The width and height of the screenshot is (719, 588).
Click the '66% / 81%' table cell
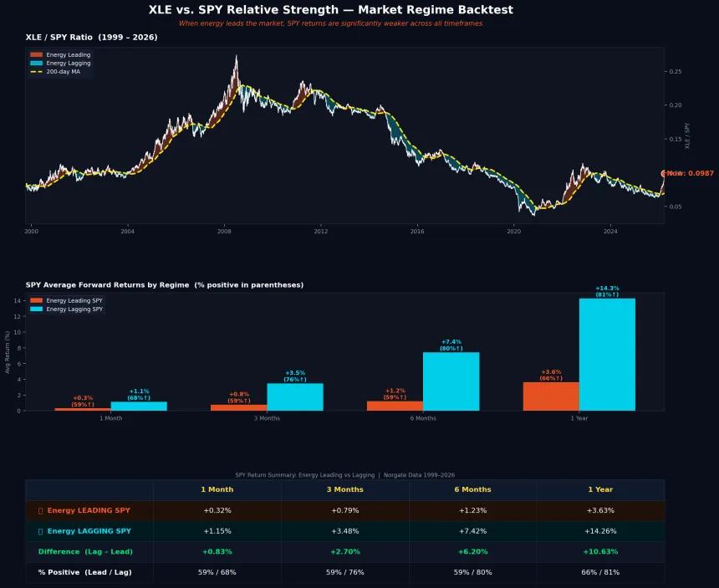pos(600,572)
